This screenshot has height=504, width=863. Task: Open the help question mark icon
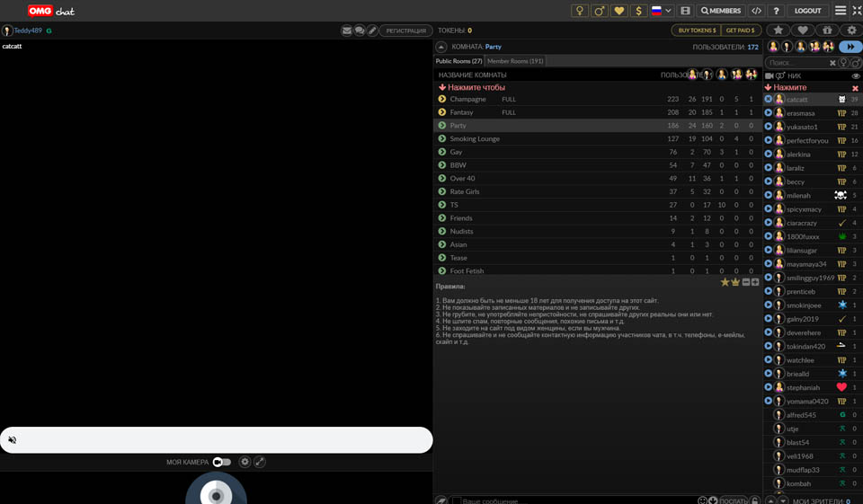click(776, 11)
